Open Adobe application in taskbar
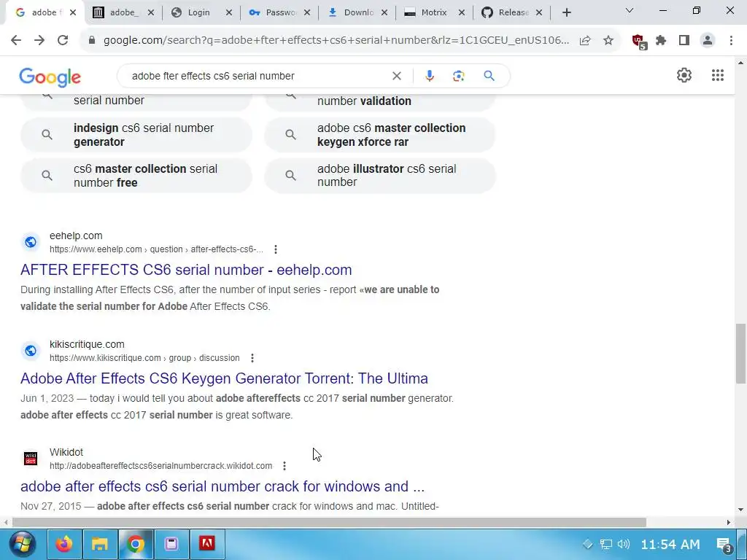The height and width of the screenshot is (560, 747). pyautogui.click(x=206, y=544)
